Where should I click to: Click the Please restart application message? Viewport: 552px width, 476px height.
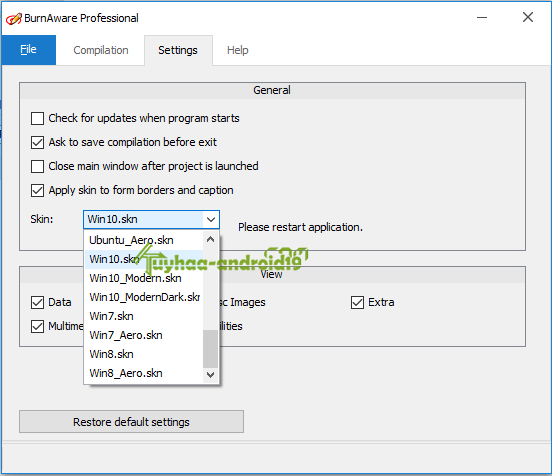(x=300, y=227)
